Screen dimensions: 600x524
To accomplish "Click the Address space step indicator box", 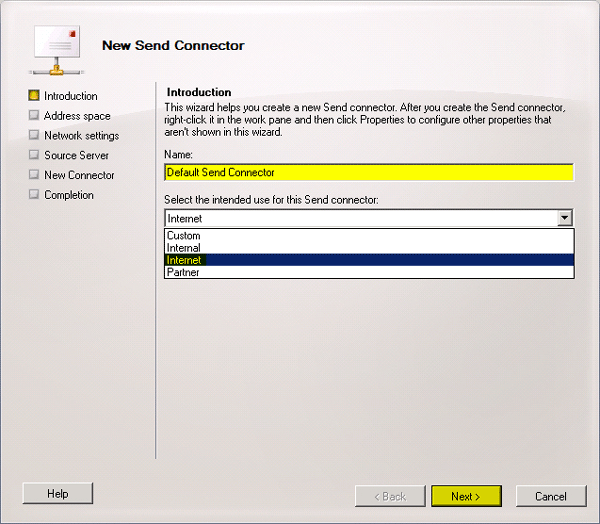I will point(34,115).
